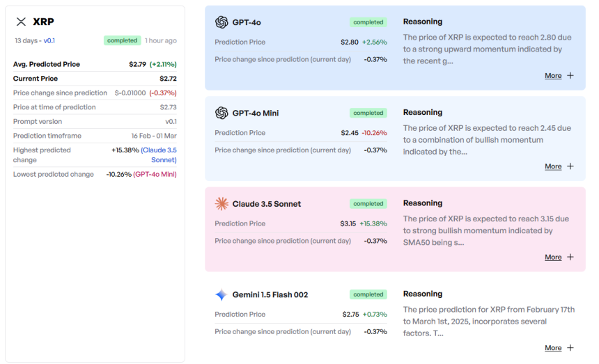Click the XRP coin logo icon
The width and height of the screenshot is (599, 364).
tap(21, 22)
